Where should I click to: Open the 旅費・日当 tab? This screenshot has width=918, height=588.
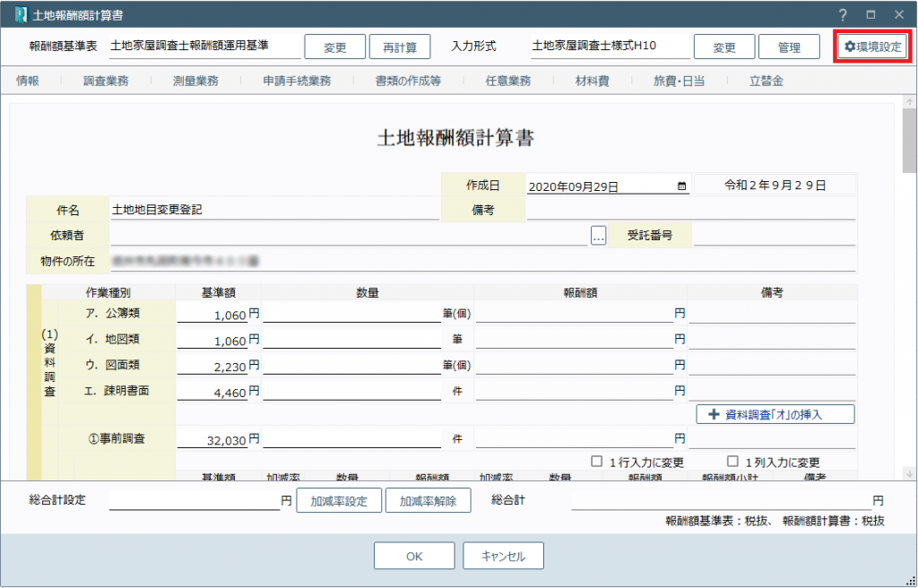680,81
